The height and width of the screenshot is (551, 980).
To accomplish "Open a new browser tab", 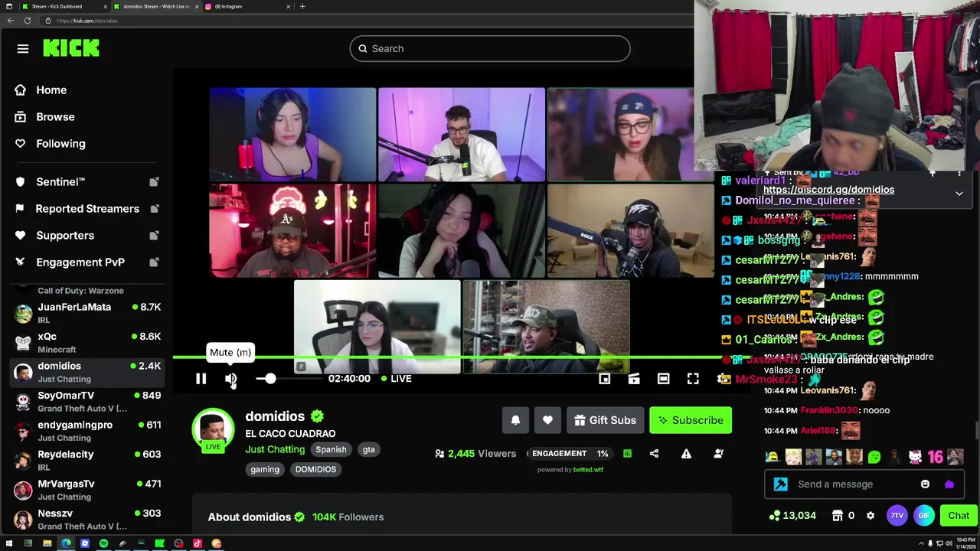I will pos(302,6).
